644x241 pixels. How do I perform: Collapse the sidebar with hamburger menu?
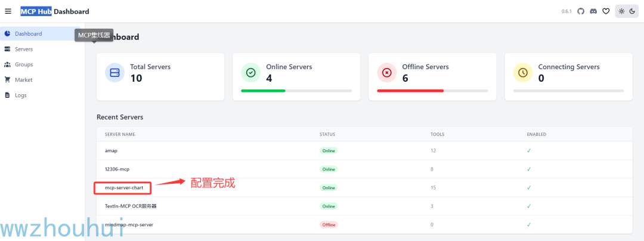pos(8,11)
